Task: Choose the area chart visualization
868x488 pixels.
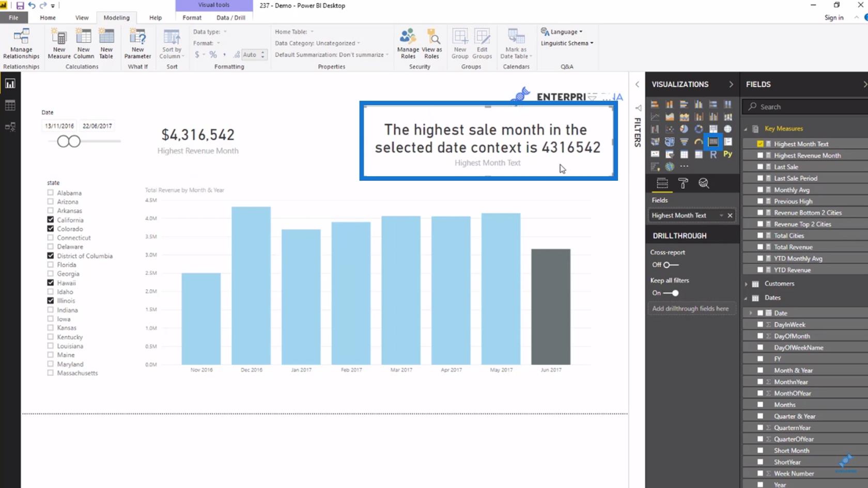Action: tap(670, 117)
